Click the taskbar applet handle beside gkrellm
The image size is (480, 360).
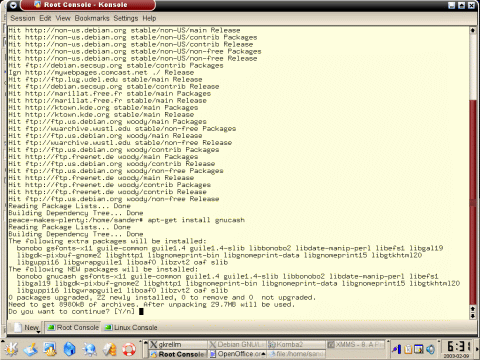pyautogui.click(x=145, y=349)
